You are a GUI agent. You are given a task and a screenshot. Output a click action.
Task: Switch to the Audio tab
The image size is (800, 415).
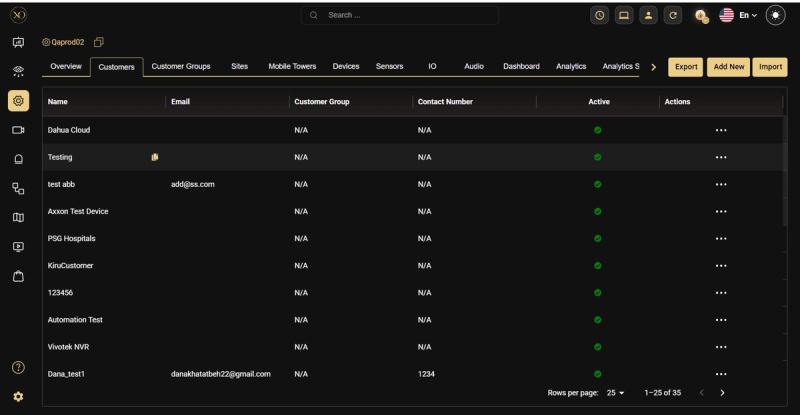coord(474,66)
